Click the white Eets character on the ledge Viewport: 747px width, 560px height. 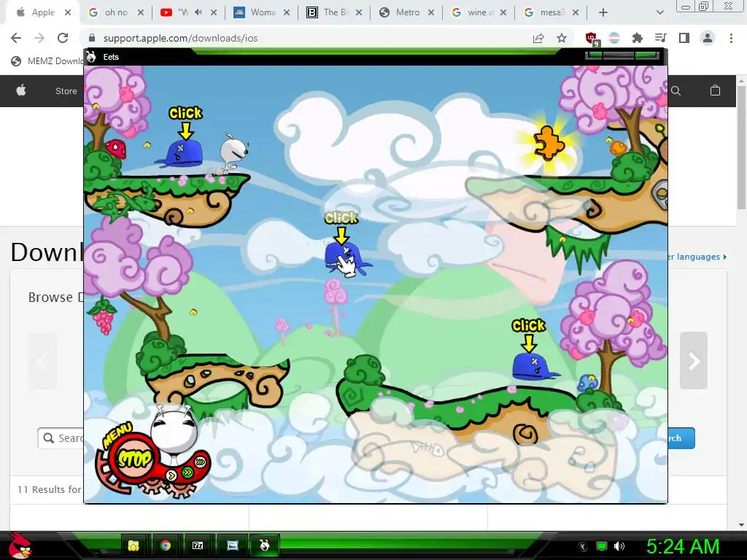tap(233, 153)
